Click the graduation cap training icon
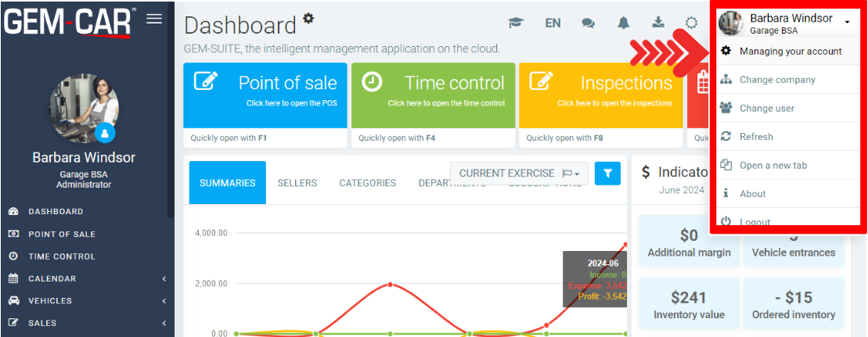 pyautogui.click(x=515, y=23)
